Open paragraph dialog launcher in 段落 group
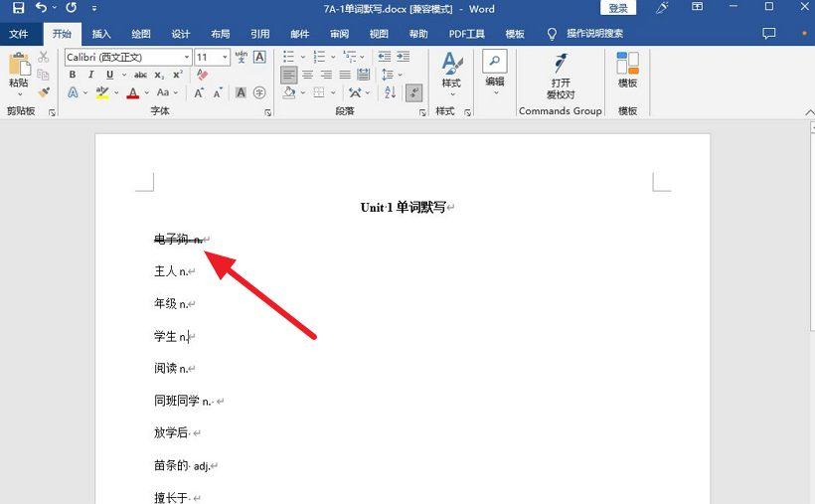This screenshot has height=504, width=815. (422, 111)
